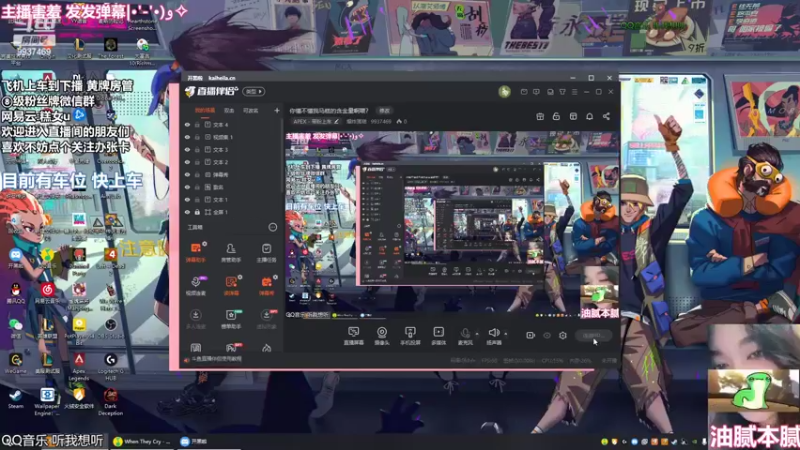The height and width of the screenshot is (450, 800).
Task: Expand microphone options arrow
Action: click(x=477, y=334)
